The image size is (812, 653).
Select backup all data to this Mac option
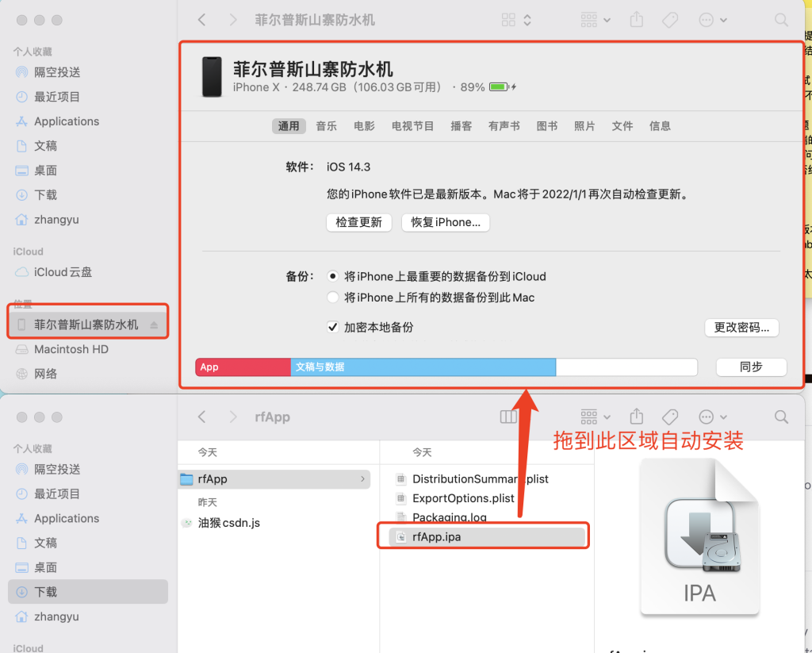pyautogui.click(x=333, y=298)
